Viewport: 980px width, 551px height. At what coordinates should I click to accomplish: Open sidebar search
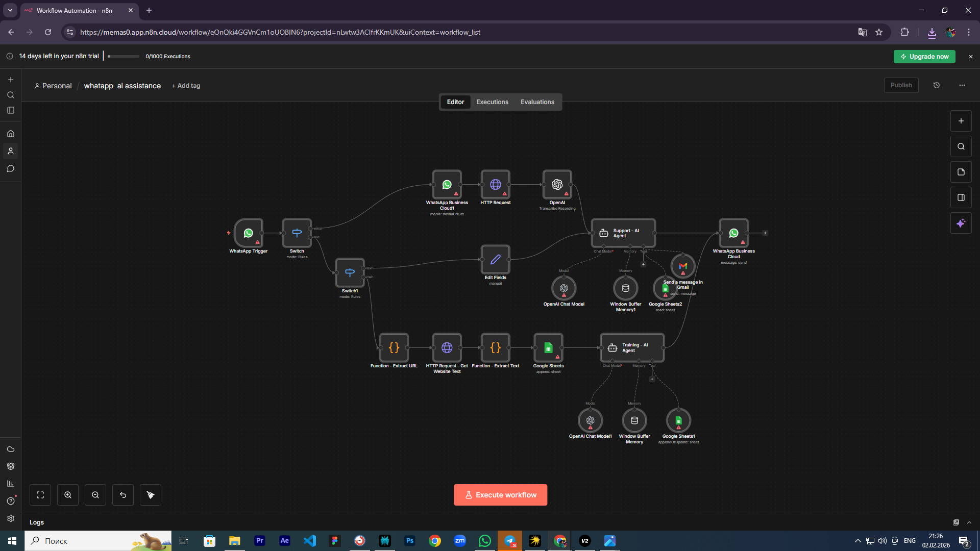(11, 95)
